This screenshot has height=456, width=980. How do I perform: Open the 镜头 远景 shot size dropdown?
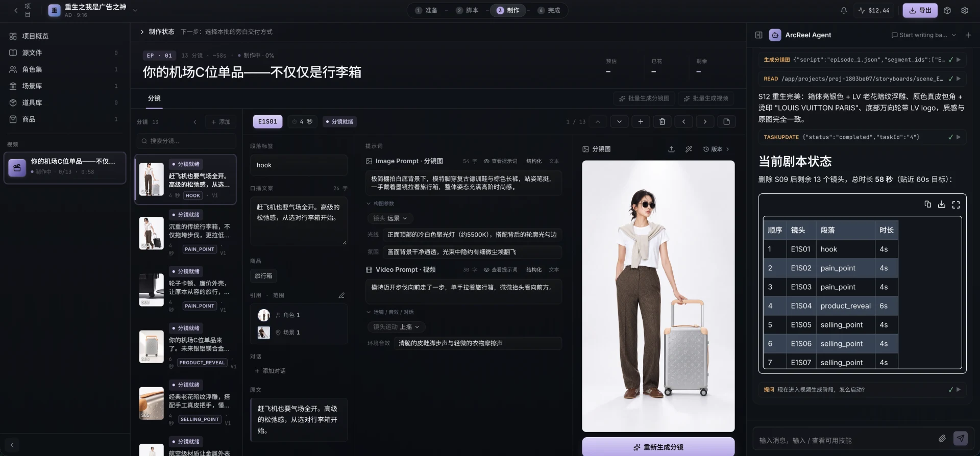(390, 218)
